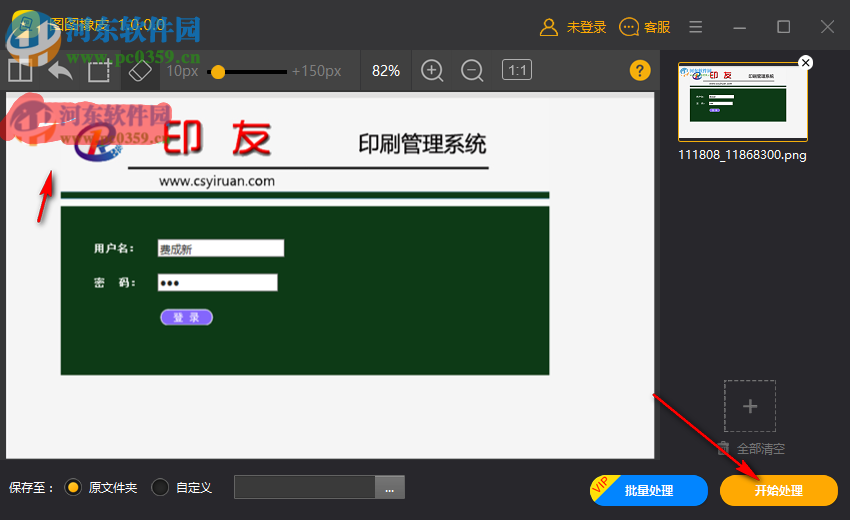Image resolution: width=850 pixels, height=520 pixels.
Task: Click the save path input field
Action: [x=305, y=487]
